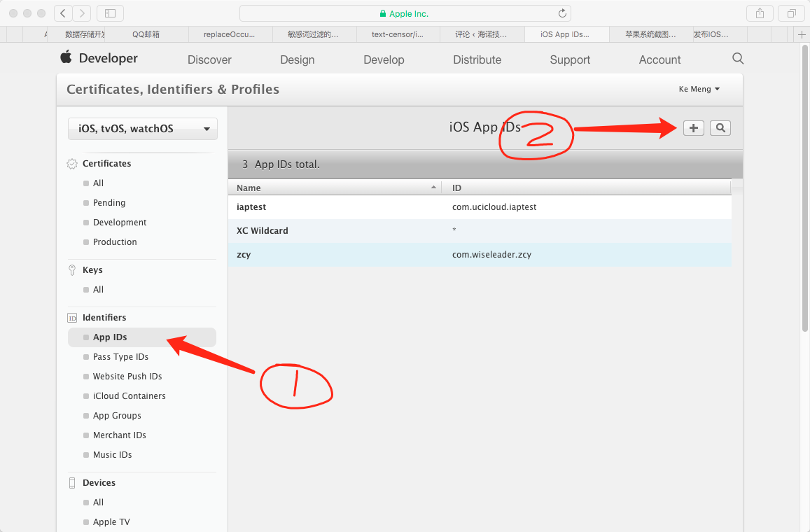Select Development certificates
Image resolution: width=810 pixels, height=532 pixels.
pos(120,223)
